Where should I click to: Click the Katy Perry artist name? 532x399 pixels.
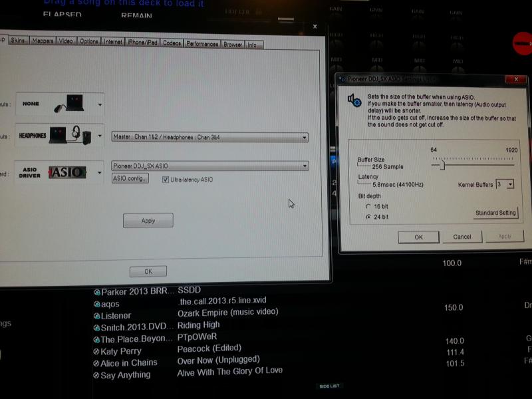click(x=121, y=352)
